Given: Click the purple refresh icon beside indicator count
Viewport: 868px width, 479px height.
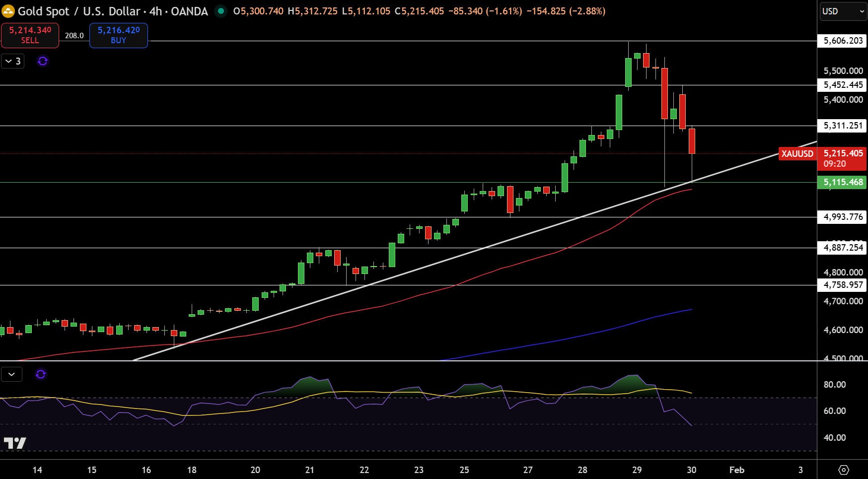Looking at the screenshot, I should click(x=43, y=61).
